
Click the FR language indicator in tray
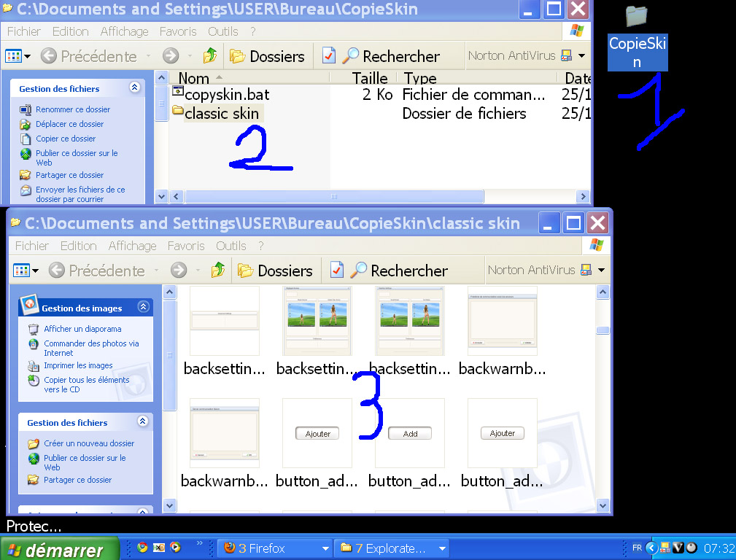637,548
